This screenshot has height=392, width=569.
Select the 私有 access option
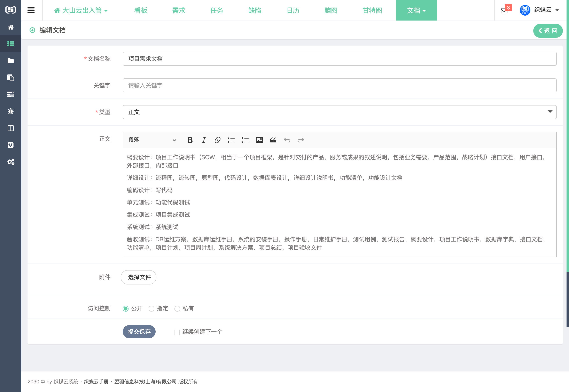tap(177, 308)
